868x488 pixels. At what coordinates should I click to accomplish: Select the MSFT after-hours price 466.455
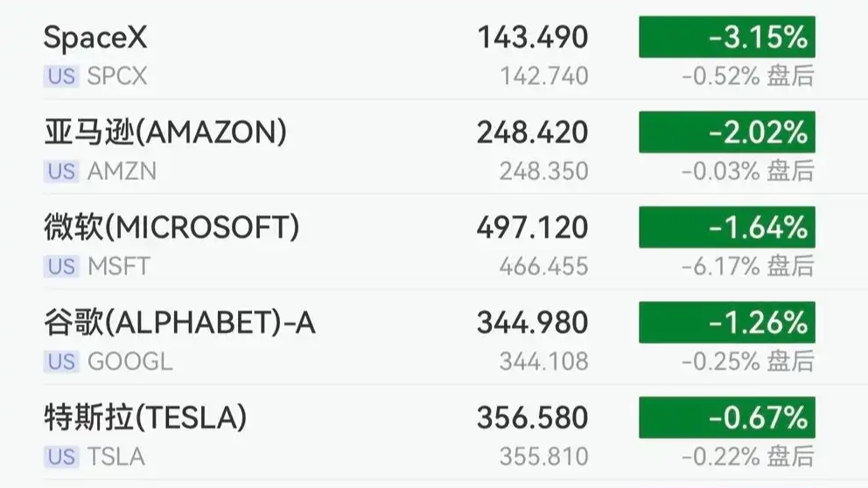(x=543, y=267)
